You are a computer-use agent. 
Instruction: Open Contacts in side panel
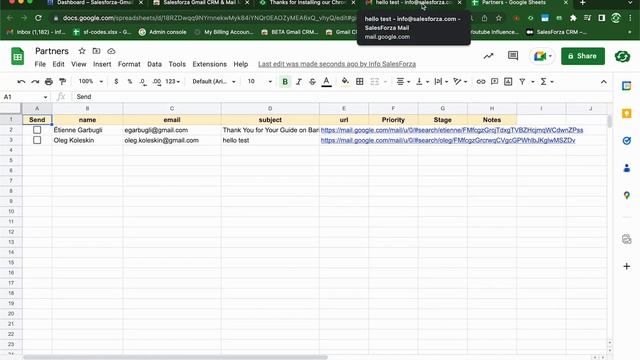[627, 168]
